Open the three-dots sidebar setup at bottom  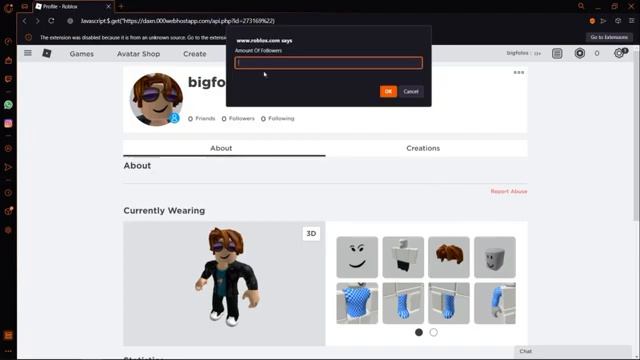(8, 351)
